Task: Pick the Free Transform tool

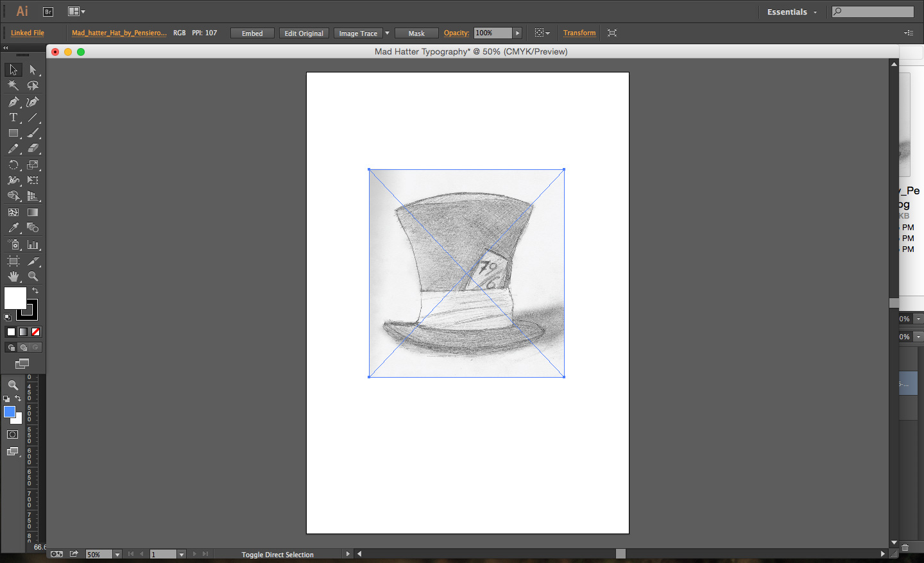Action: coord(33,180)
